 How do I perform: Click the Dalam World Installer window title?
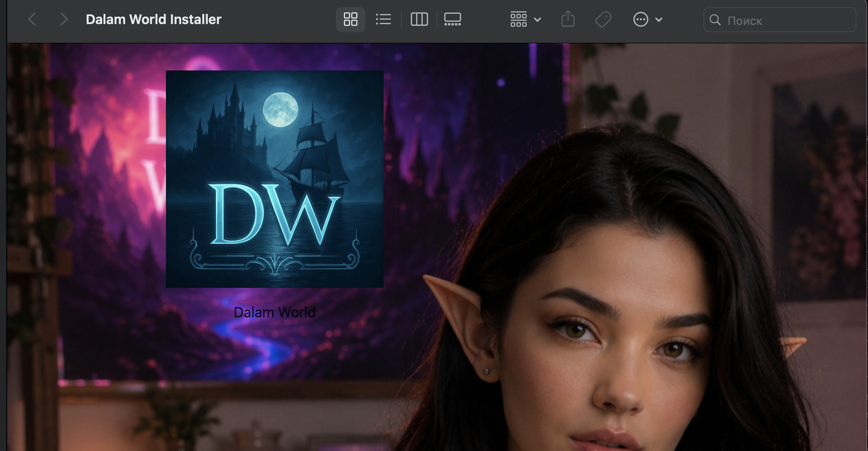tap(153, 19)
